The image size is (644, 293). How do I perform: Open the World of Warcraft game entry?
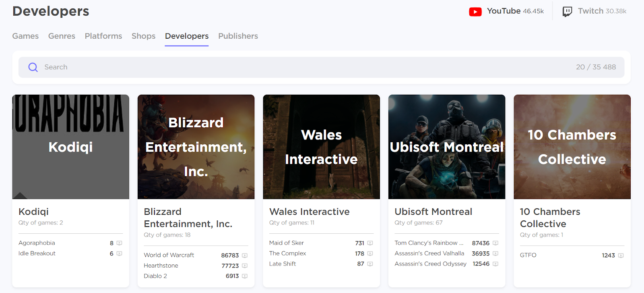[169, 255]
